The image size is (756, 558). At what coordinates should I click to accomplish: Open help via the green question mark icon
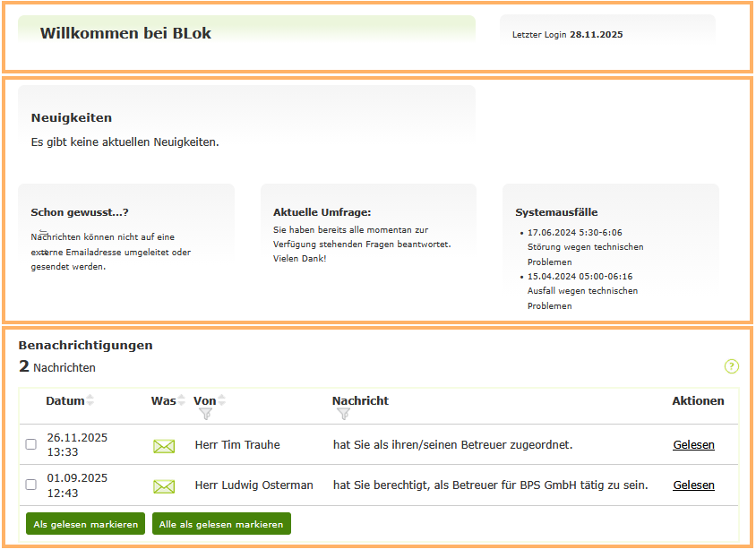coord(732,366)
